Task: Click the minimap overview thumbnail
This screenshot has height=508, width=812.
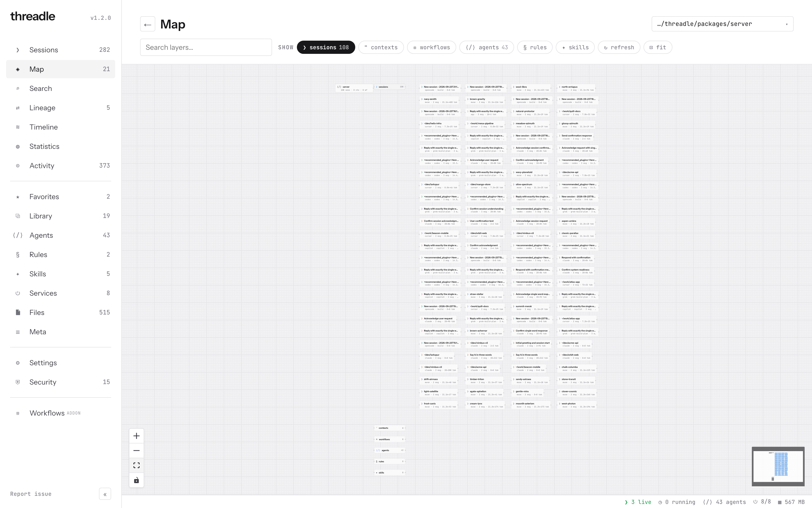Action: (x=778, y=466)
